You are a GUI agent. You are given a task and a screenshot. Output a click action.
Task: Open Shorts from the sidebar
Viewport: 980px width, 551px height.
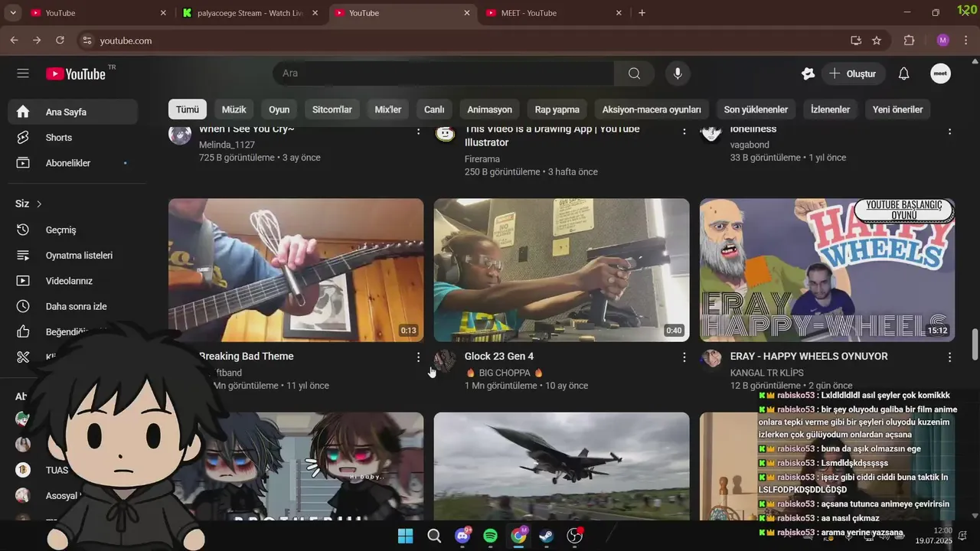tap(73, 138)
